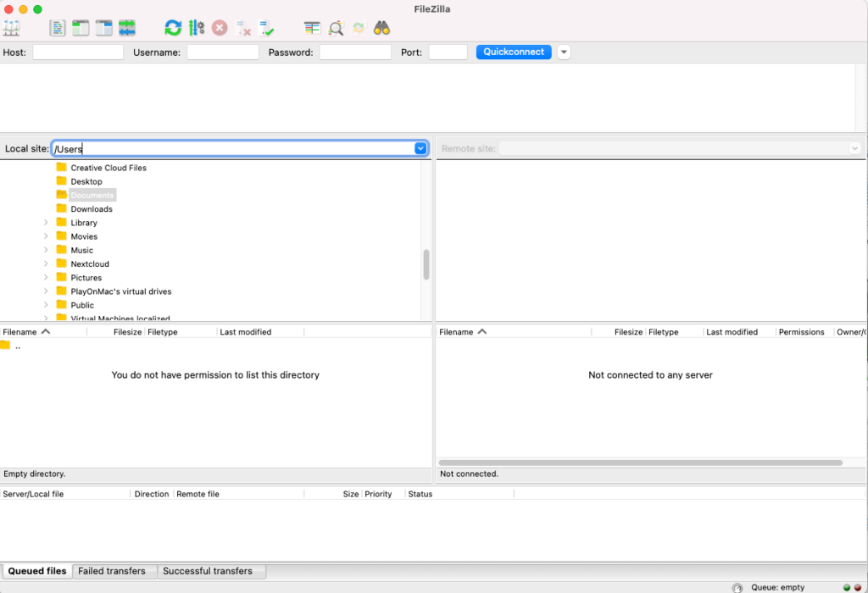Click the Host input field
Viewport: 868px width, 593px height.
[78, 53]
